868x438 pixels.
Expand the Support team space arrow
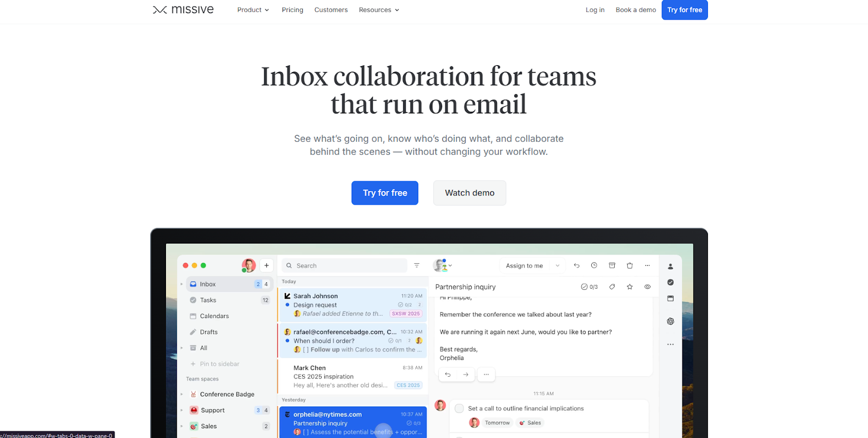pos(182,410)
